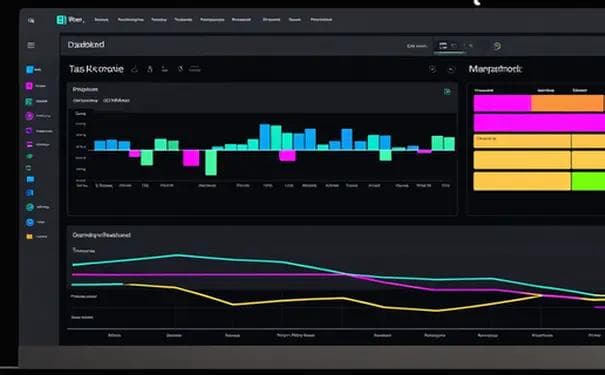The height and width of the screenshot is (375, 605).
Task: Click the pink striped sidebar icon
Action: pos(29,145)
